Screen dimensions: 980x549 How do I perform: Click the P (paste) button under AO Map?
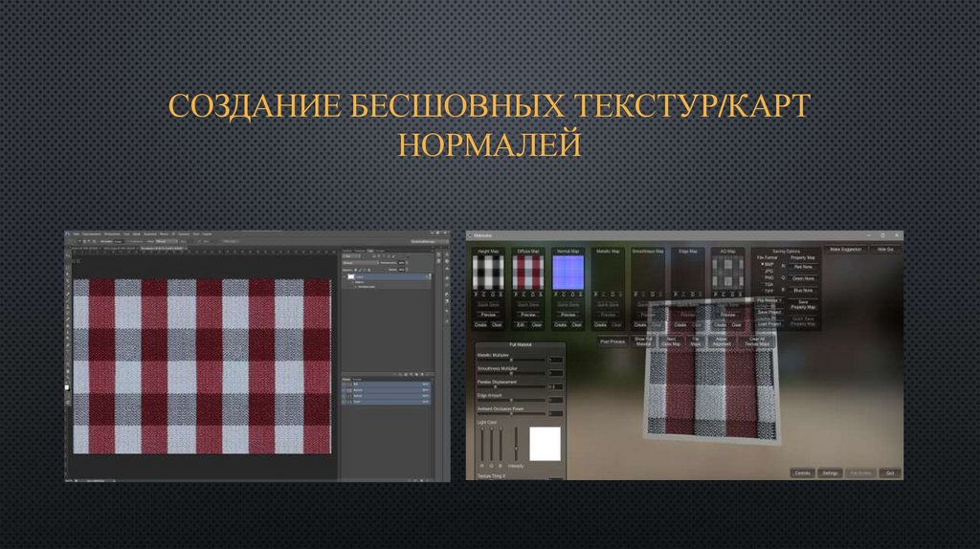pos(716,295)
